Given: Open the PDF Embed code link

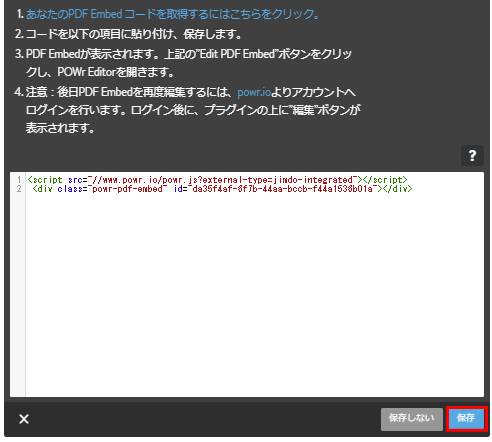Looking at the screenshot, I should (x=172, y=14).
